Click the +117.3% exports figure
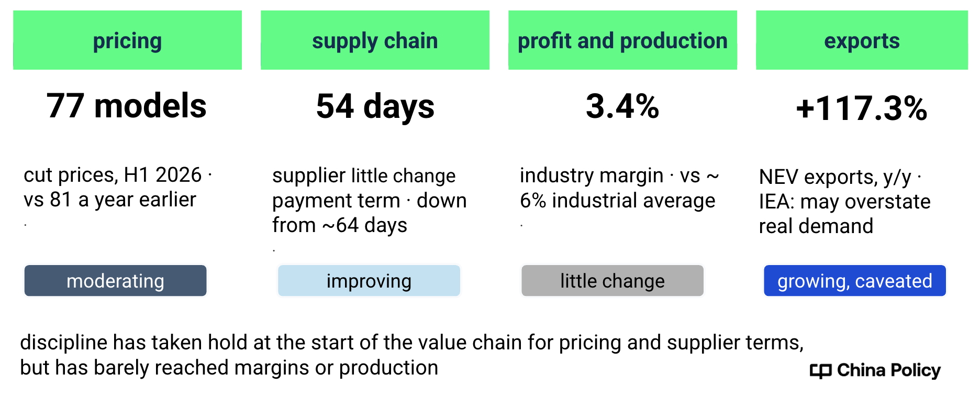 coord(862,108)
